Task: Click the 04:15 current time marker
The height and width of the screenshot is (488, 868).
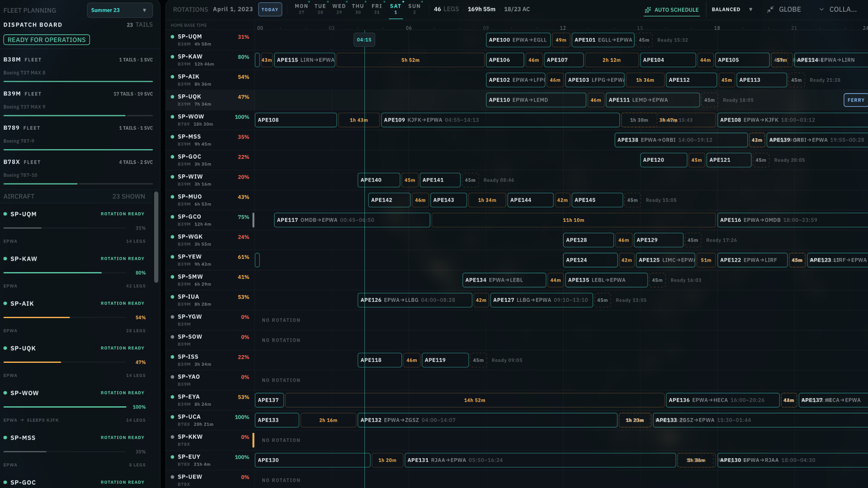Action: (364, 40)
